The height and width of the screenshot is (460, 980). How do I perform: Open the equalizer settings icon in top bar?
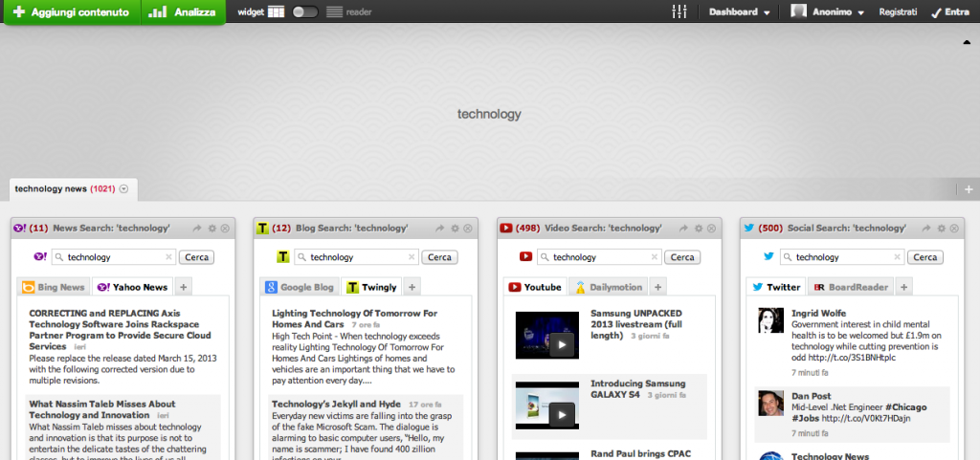pyautogui.click(x=680, y=12)
